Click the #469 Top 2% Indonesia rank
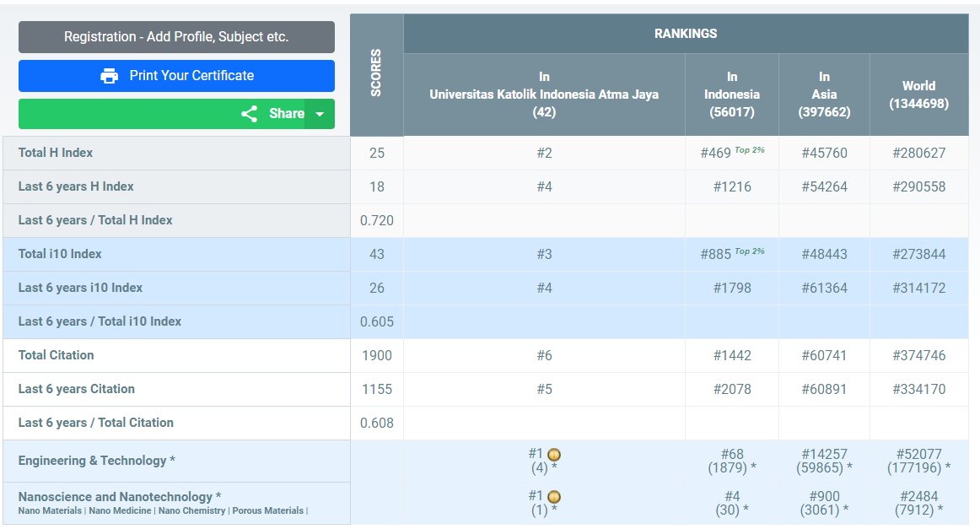Image resolution: width=980 pixels, height=529 pixels. (x=716, y=154)
